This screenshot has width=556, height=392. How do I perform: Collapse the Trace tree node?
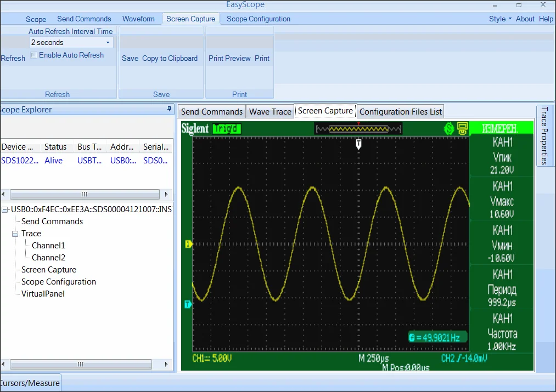tap(15, 234)
